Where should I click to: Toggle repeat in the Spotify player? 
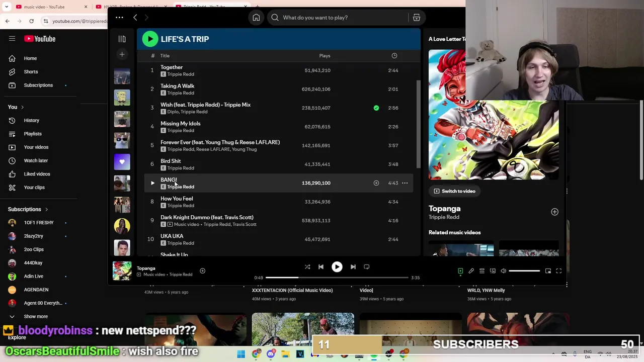pos(367,267)
